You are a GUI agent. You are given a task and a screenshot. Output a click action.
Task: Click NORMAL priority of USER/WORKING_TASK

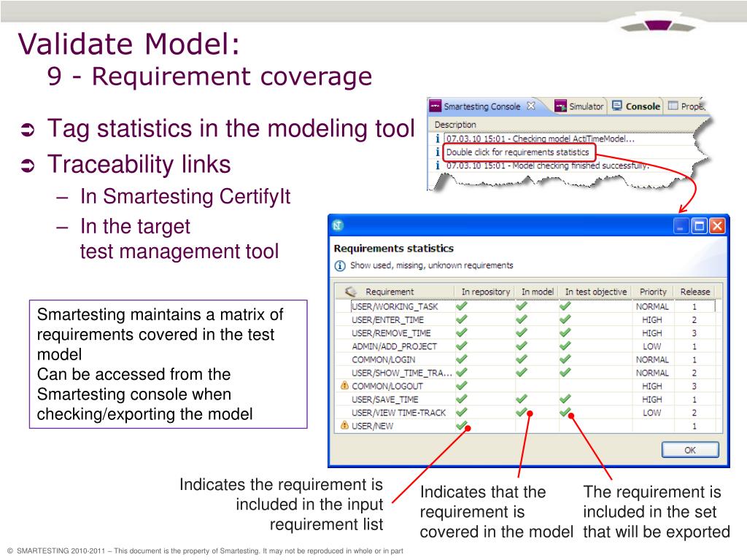pos(652,307)
